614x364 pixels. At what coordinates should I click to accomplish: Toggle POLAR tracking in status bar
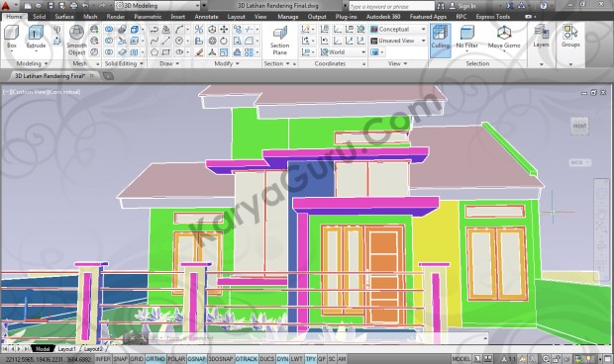[176, 359]
